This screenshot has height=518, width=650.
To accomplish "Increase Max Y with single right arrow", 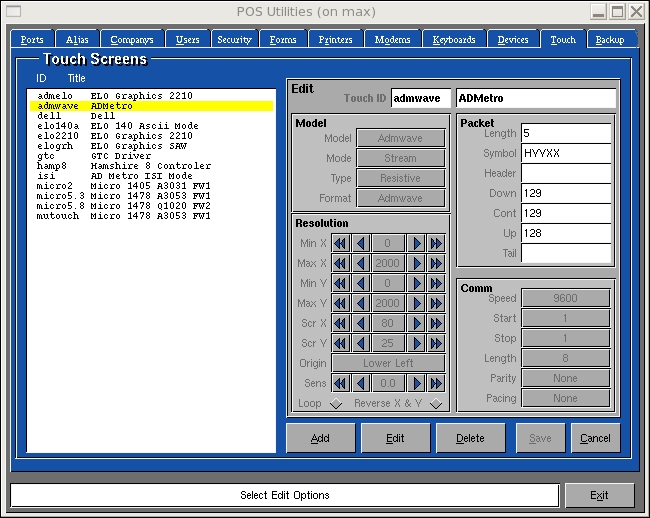I will click(417, 303).
